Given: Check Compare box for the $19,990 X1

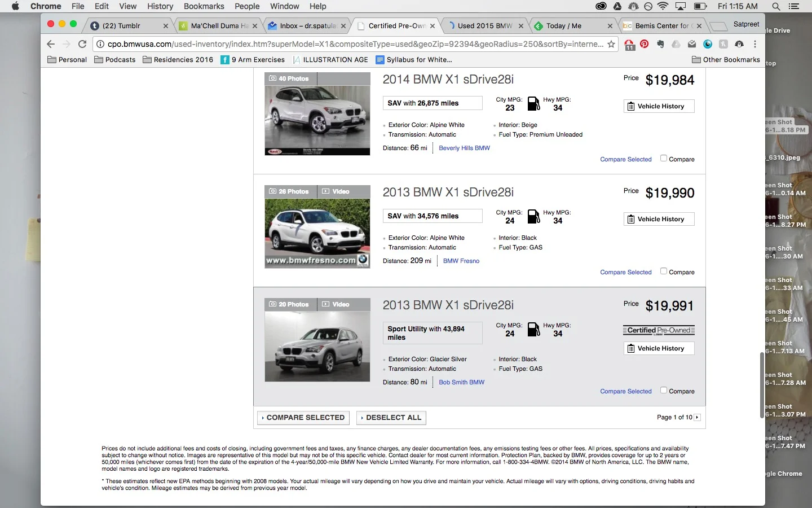Looking at the screenshot, I should click(664, 271).
